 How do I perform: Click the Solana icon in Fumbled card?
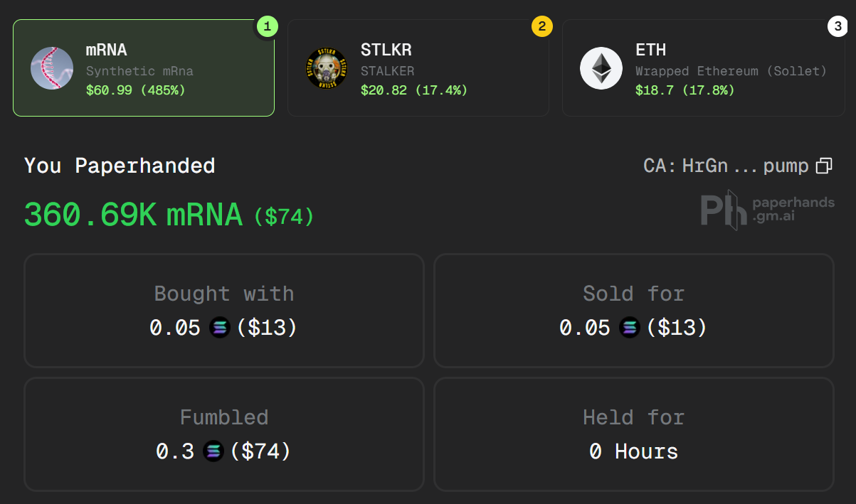(x=213, y=451)
